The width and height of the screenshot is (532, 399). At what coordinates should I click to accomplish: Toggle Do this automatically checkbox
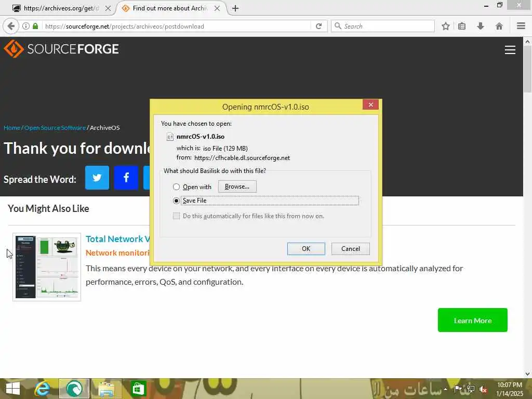click(177, 216)
